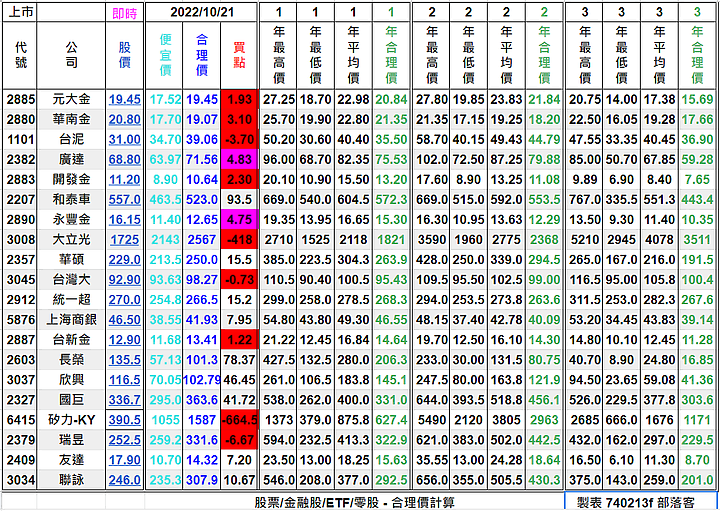Select 3-year high 5210 for 大立光
Image resolution: width=720 pixels, height=511 pixels.
585,240
